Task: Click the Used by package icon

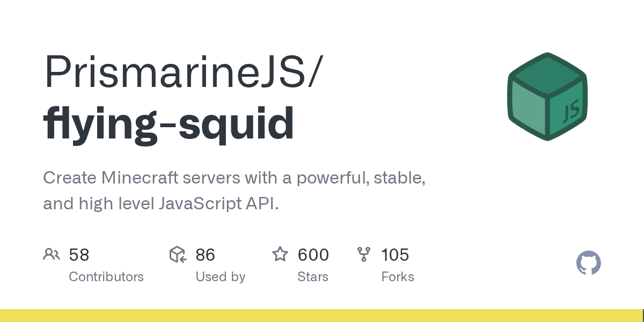Action: (x=177, y=254)
